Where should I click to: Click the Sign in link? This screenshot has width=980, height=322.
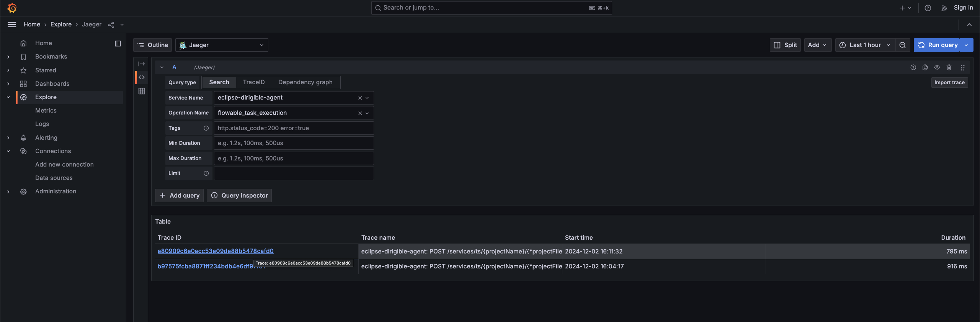pyautogui.click(x=964, y=8)
